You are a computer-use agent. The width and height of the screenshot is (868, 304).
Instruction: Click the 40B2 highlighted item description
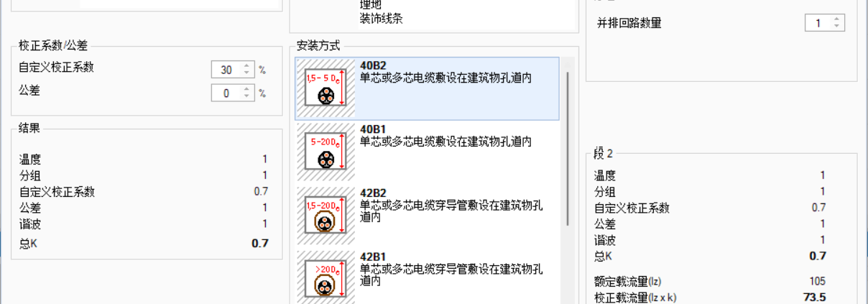click(445, 77)
